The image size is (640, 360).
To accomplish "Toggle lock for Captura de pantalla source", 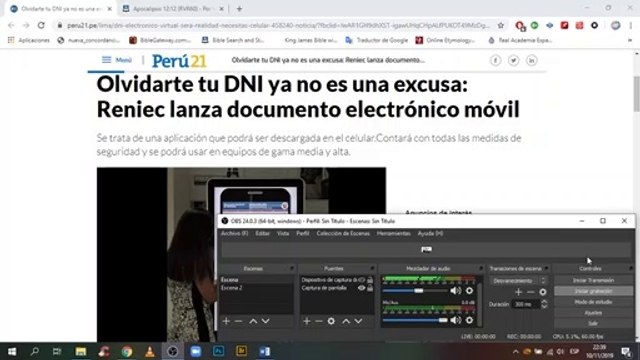I will click(x=370, y=288).
